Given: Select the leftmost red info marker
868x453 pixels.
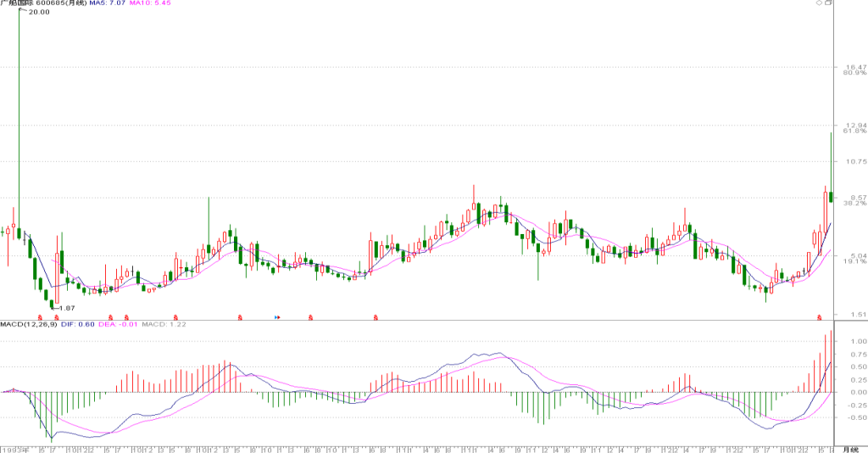Looking at the screenshot, I should pyautogui.click(x=40, y=317).
